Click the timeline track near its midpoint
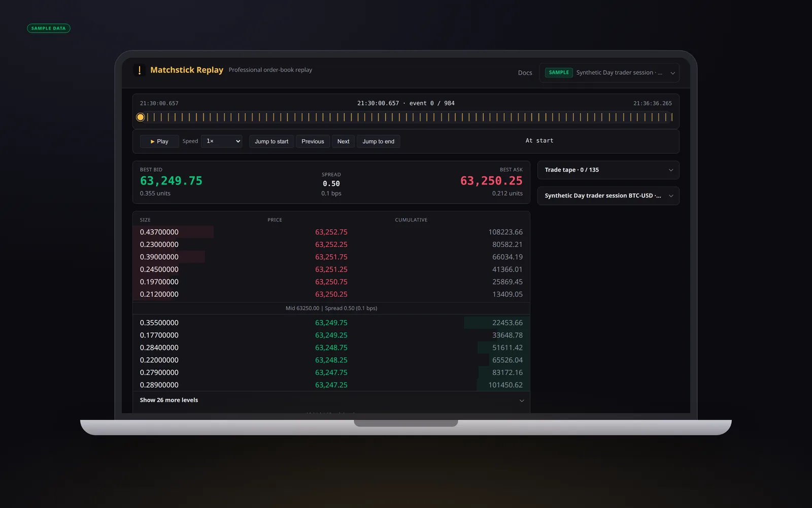The width and height of the screenshot is (812, 508). tap(406, 117)
